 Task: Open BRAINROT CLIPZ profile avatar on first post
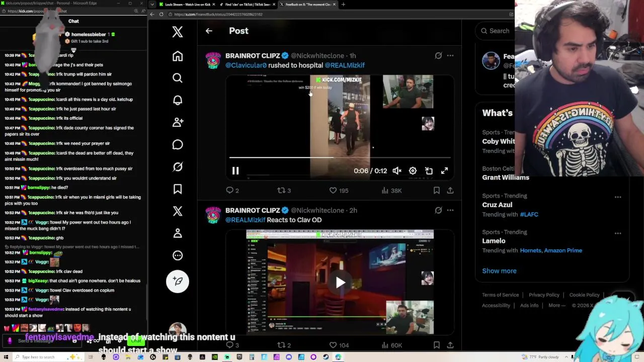tap(213, 60)
